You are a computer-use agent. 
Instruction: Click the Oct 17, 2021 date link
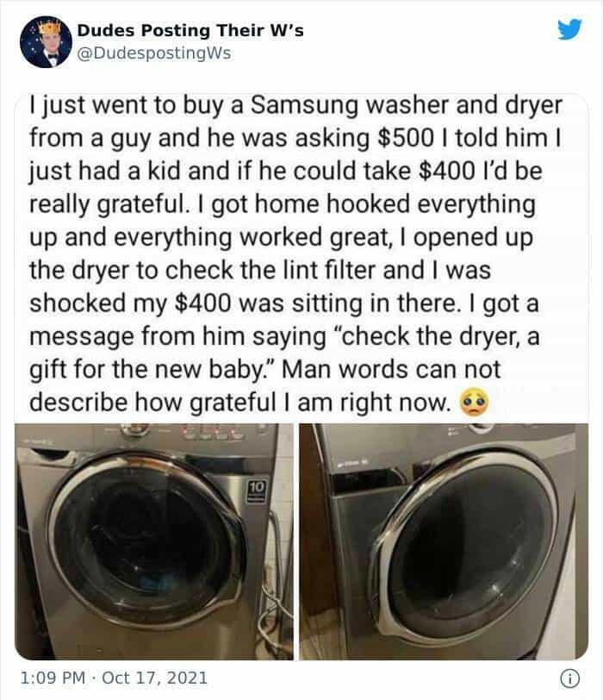155,678
